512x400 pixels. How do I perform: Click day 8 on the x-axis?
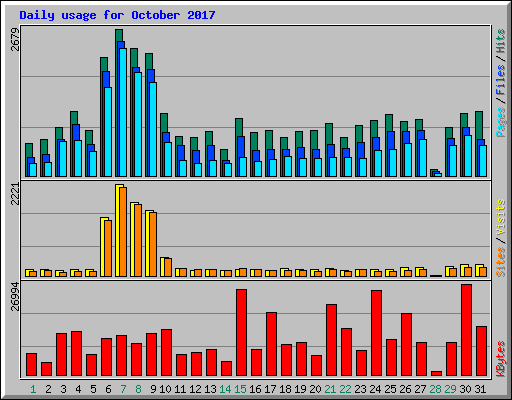point(138,389)
